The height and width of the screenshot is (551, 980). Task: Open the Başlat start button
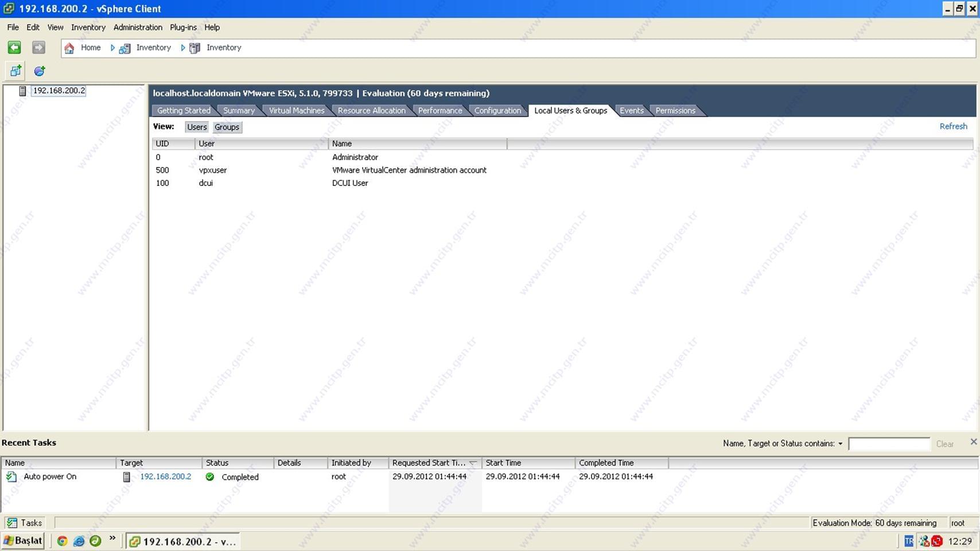pyautogui.click(x=24, y=541)
